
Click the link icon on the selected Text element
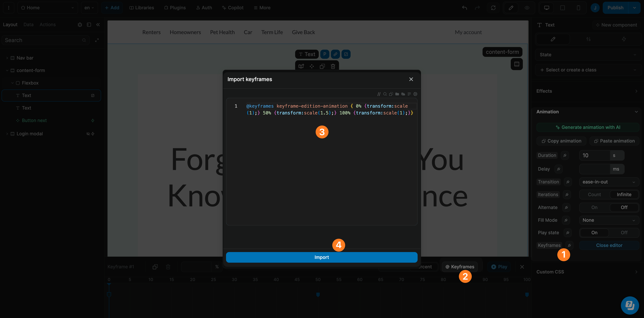point(335,54)
